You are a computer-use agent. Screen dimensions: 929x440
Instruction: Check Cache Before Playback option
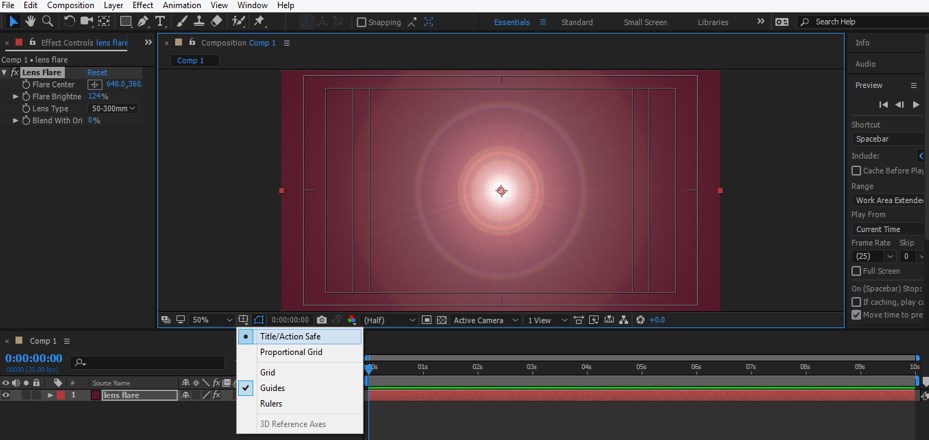[856, 171]
